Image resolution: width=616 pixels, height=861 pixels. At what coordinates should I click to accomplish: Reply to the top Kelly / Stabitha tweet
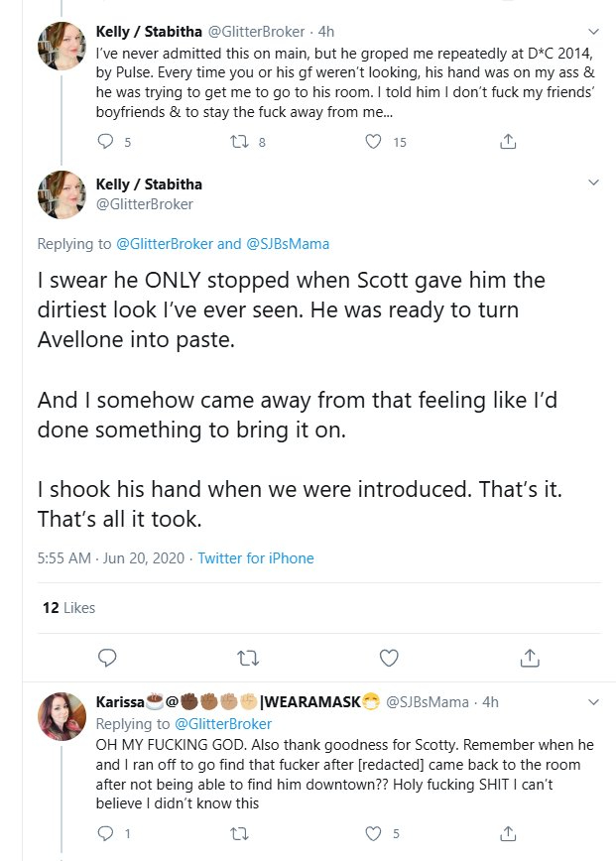[x=108, y=143]
